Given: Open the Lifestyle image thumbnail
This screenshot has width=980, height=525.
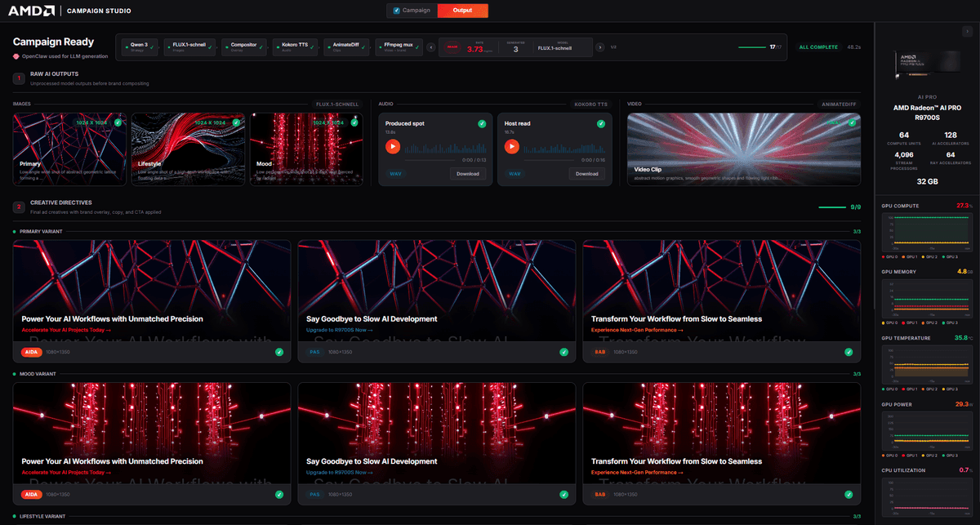Looking at the screenshot, I should pyautogui.click(x=188, y=149).
